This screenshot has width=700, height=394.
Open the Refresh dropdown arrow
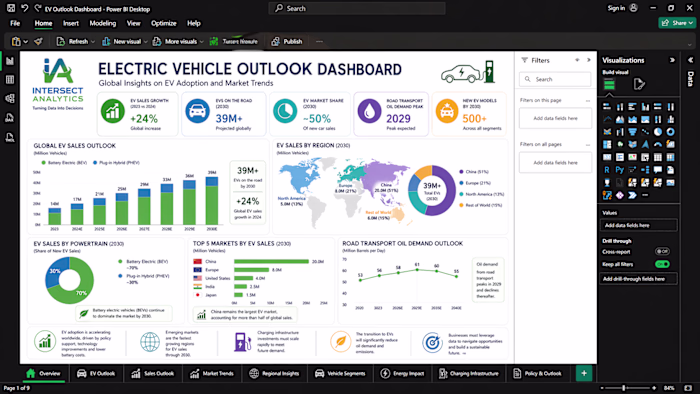pyautogui.click(x=93, y=41)
